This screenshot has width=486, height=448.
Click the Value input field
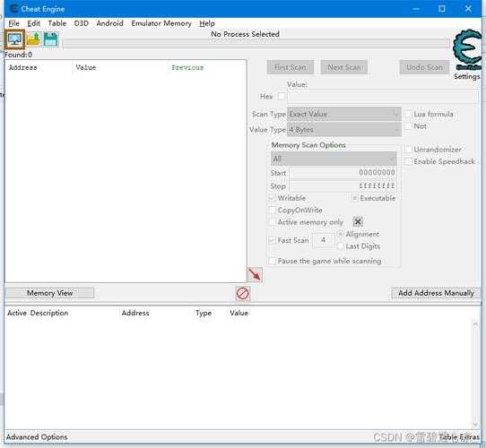(383, 97)
